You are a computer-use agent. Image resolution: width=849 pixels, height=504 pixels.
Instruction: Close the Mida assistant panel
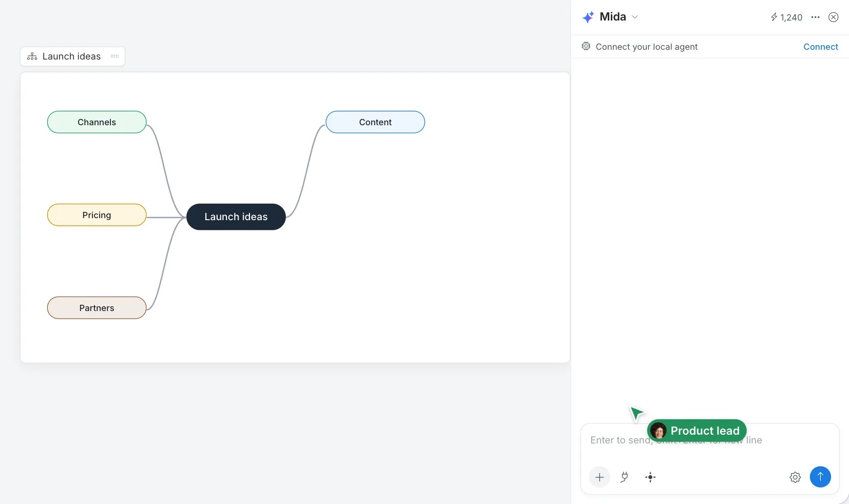pos(834,17)
